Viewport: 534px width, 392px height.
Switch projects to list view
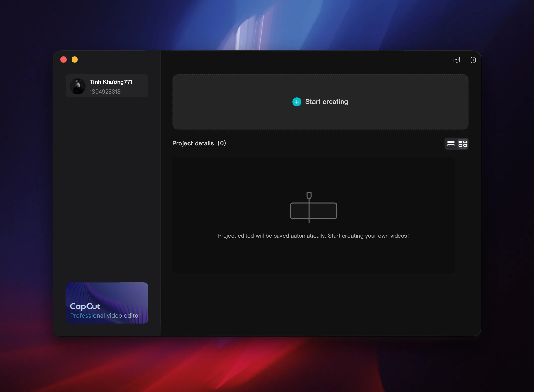point(451,144)
